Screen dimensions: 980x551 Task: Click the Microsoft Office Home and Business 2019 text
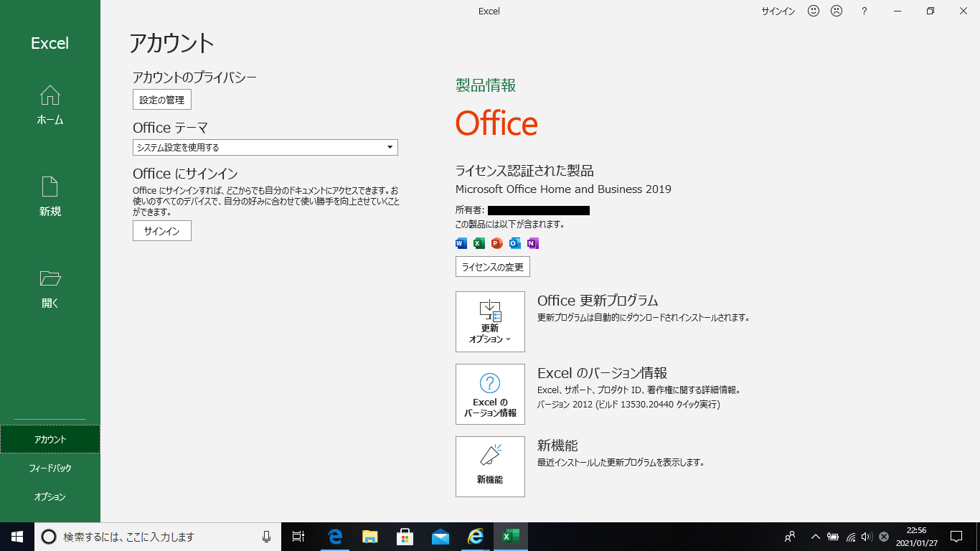(x=563, y=189)
